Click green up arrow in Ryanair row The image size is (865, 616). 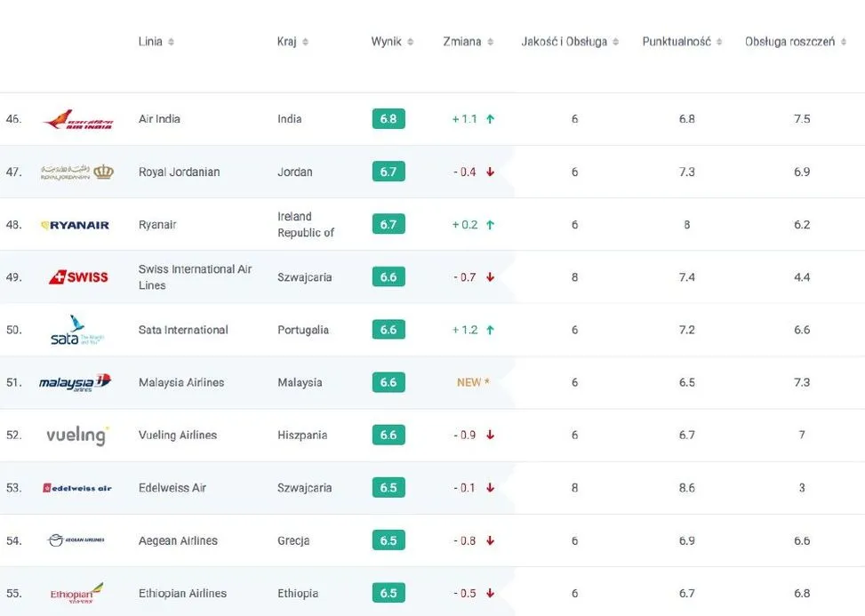[x=490, y=225]
